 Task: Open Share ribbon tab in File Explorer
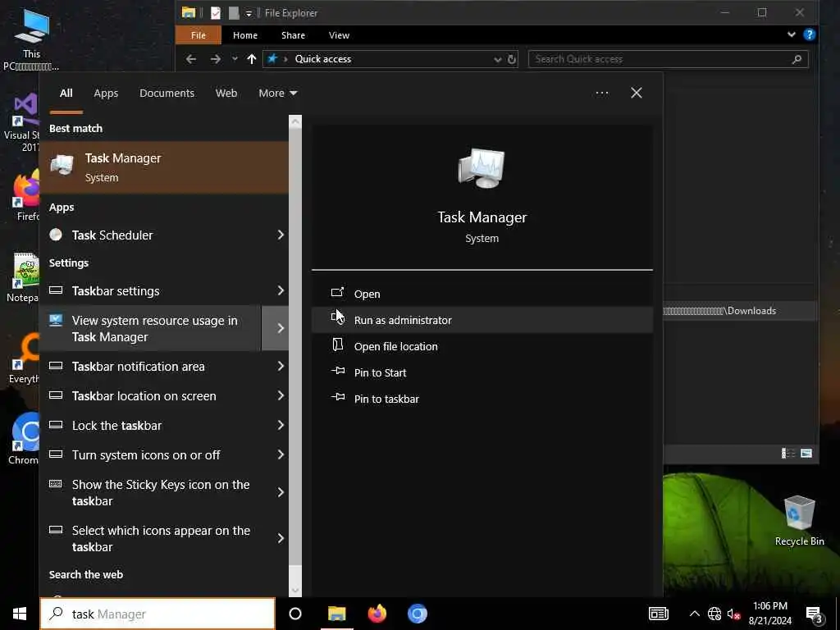click(x=293, y=35)
